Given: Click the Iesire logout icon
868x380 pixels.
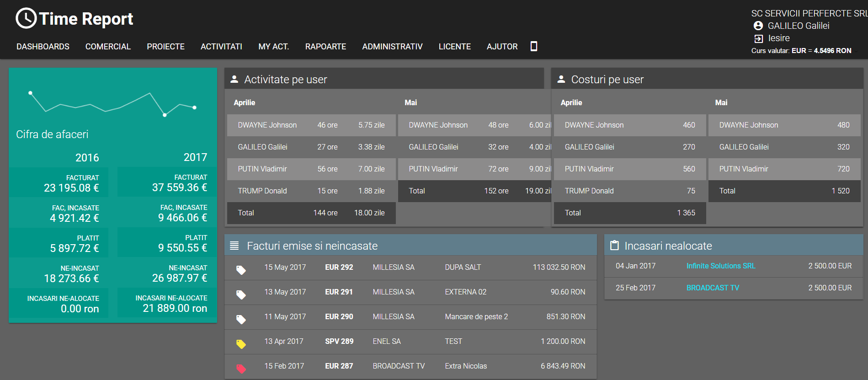Looking at the screenshot, I should (758, 38).
